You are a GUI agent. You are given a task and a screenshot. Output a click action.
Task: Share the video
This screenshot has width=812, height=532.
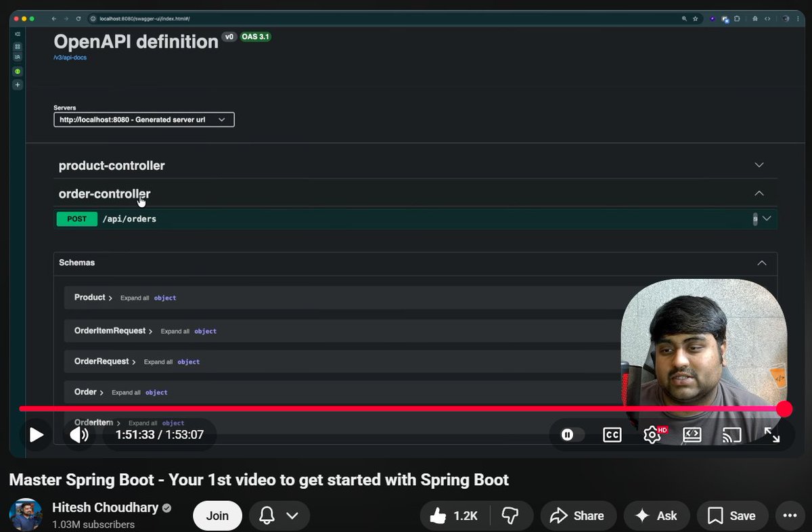point(577,516)
